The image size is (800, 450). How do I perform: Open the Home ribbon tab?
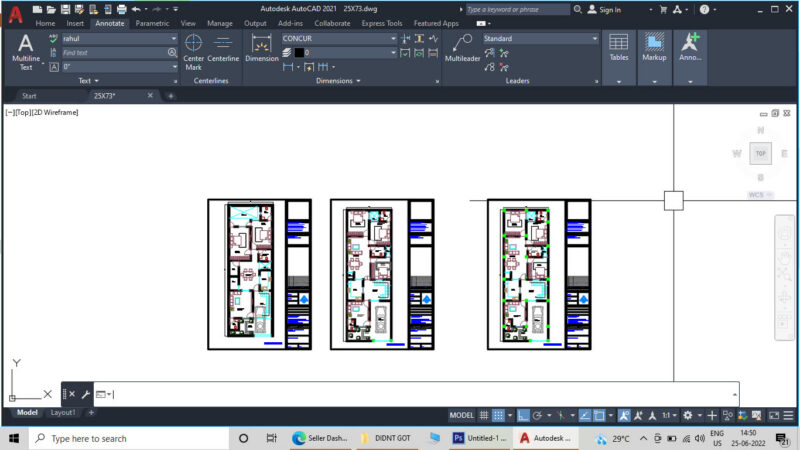(45, 23)
